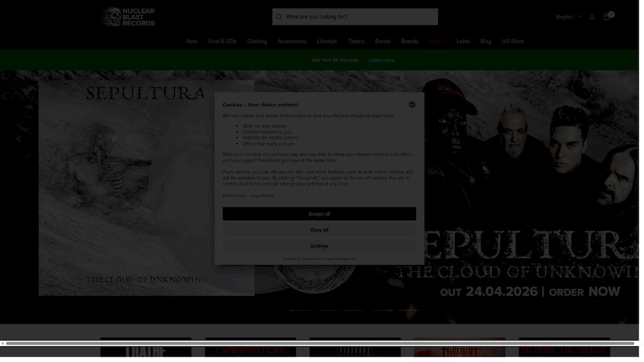
Task: Click the search magnifier icon
Action: [x=279, y=17]
